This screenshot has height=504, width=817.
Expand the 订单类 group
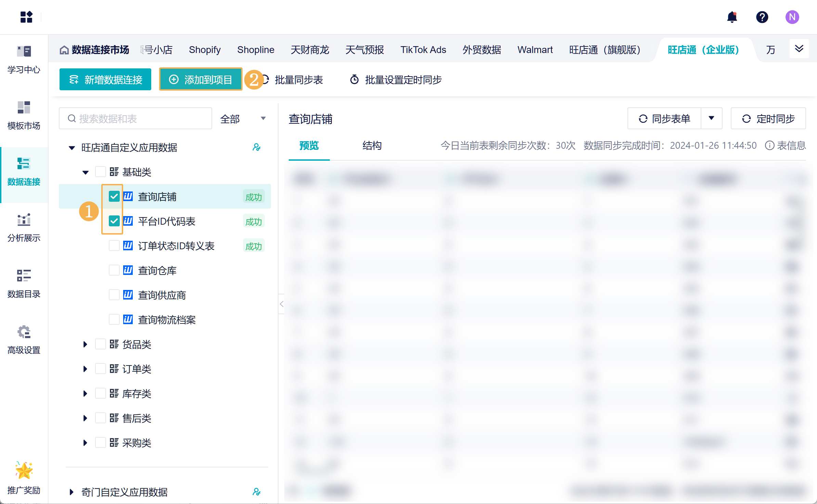point(85,369)
